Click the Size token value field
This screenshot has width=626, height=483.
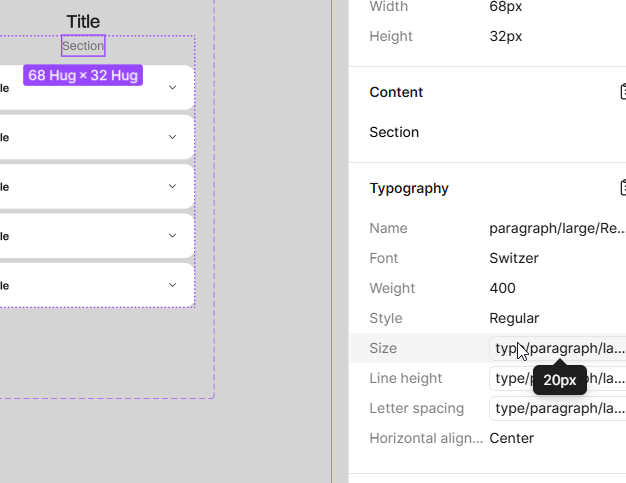pyautogui.click(x=560, y=348)
